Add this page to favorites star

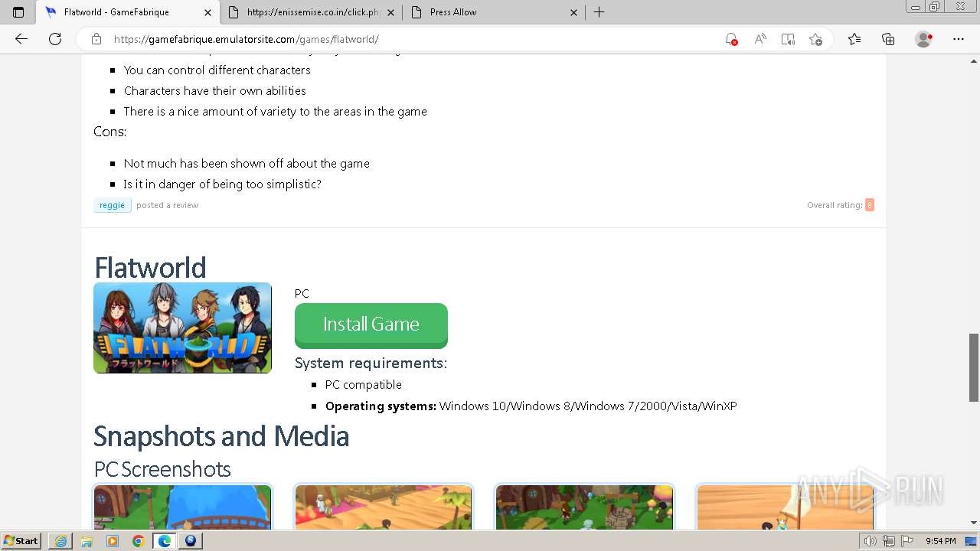click(816, 39)
